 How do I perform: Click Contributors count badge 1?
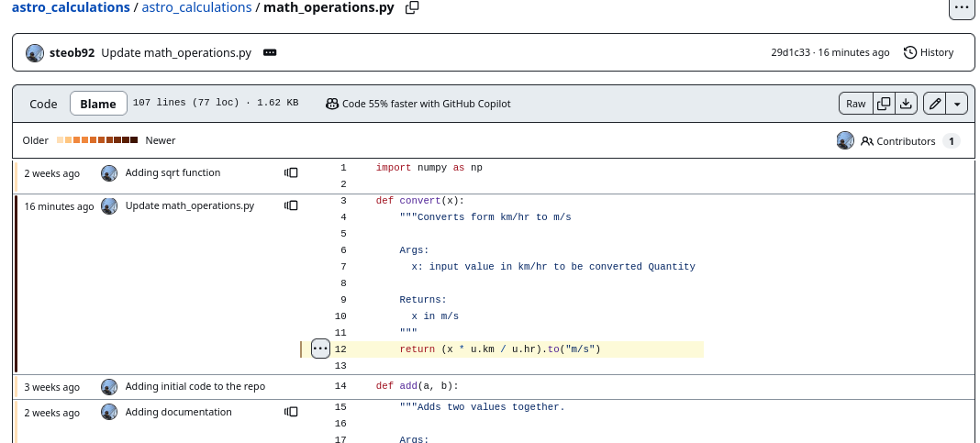coord(952,141)
